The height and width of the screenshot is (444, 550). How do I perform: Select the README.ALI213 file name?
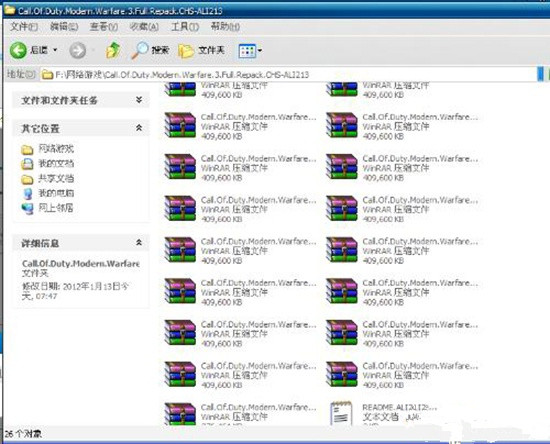[400, 407]
